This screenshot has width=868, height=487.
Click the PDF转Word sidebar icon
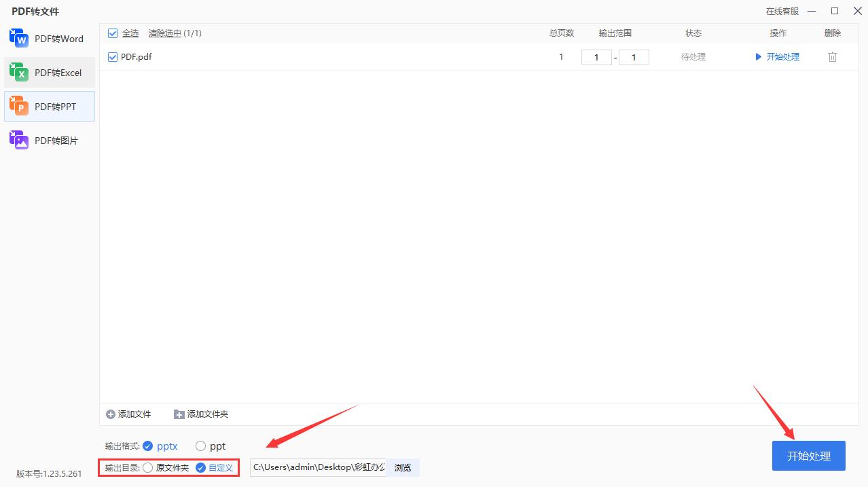click(19, 38)
